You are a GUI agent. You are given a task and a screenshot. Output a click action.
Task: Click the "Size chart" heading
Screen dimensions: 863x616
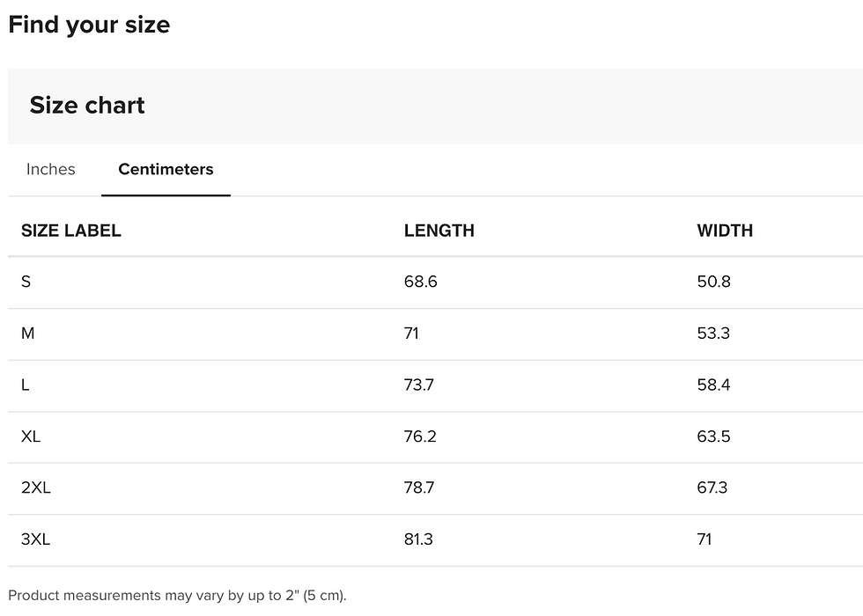(87, 106)
